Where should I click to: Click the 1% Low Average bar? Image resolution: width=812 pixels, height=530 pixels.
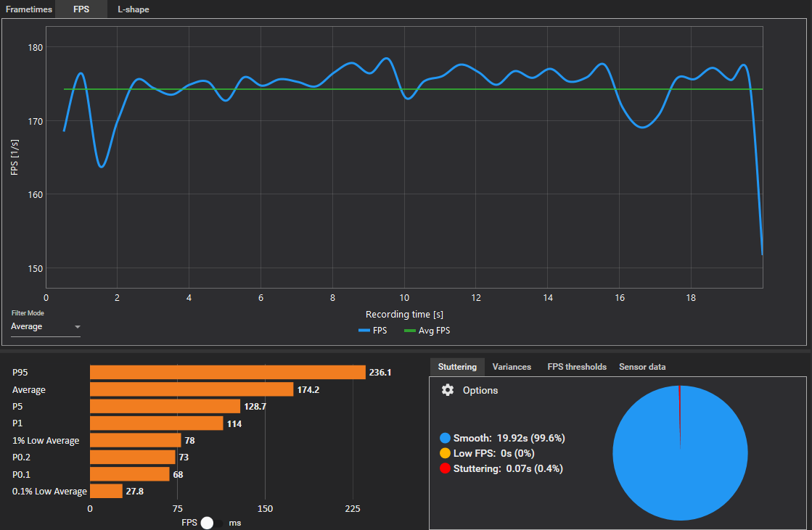[x=136, y=441]
